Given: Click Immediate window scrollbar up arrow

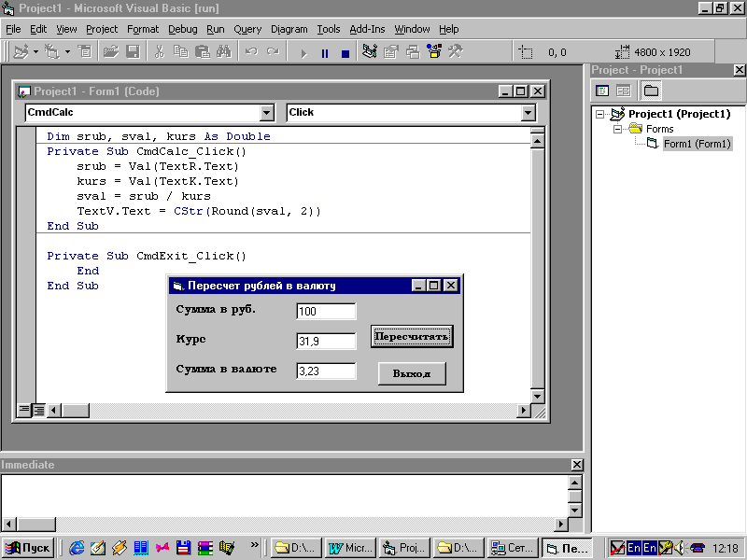Looking at the screenshot, I should click(x=574, y=483).
